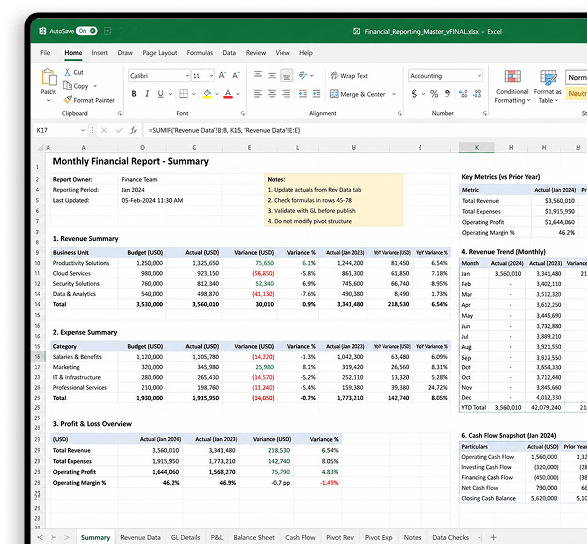Screen dimensions: 587x544
Task: Go to the Page Layout tab
Action: coord(160,53)
